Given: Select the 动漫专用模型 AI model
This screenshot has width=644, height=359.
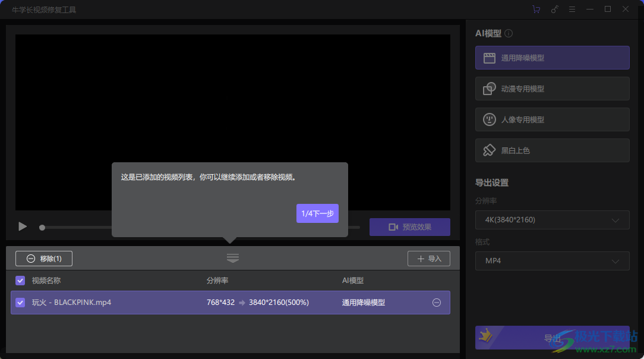Looking at the screenshot, I should pyautogui.click(x=552, y=89).
